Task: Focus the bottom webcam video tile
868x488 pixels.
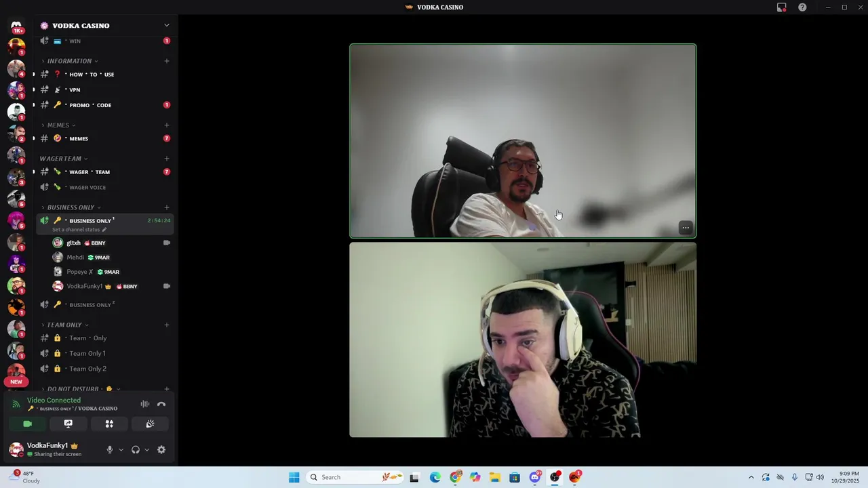Action: tap(523, 340)
